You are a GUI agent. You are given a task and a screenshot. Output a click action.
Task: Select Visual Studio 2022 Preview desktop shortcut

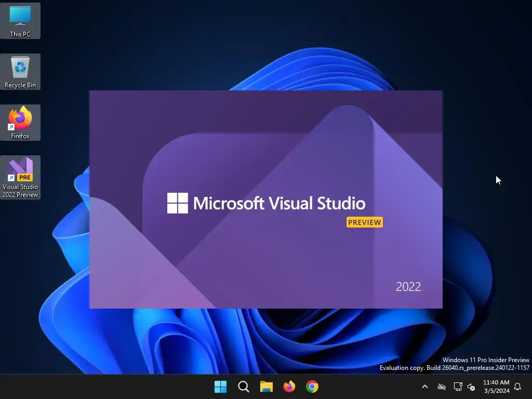tap(20, 177)
